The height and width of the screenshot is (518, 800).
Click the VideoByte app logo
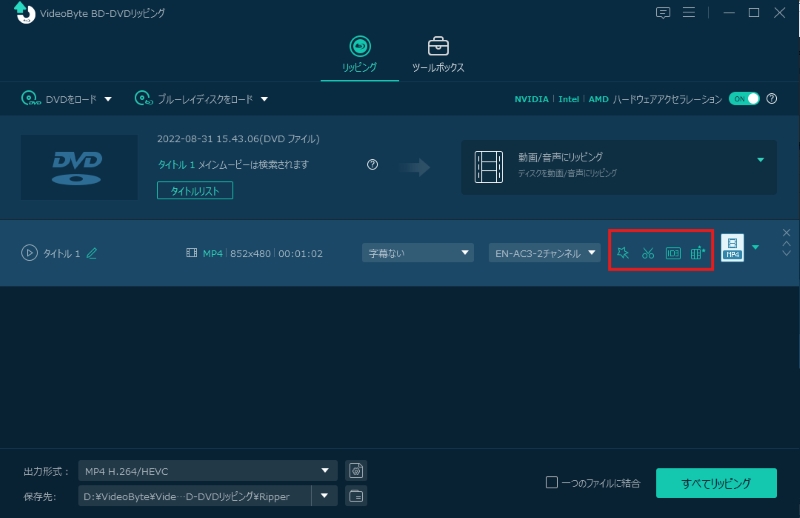tap(24, 12)
